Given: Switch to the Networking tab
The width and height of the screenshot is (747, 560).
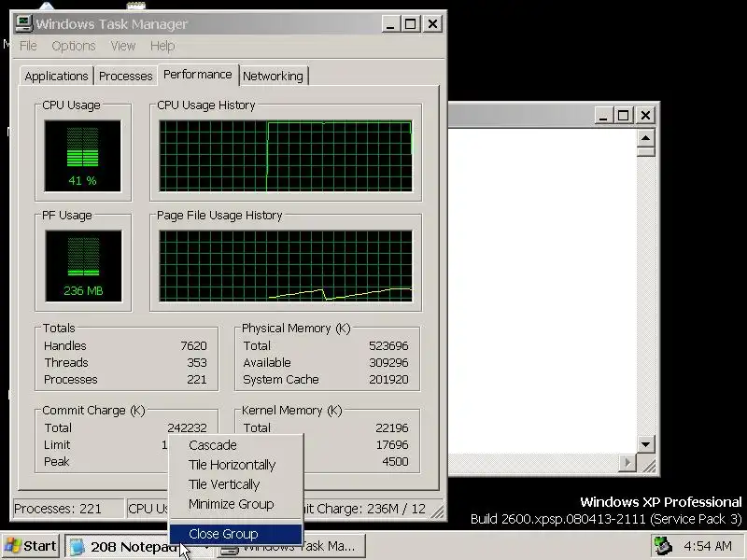Looking at the screenshot, I should [273, 77].
